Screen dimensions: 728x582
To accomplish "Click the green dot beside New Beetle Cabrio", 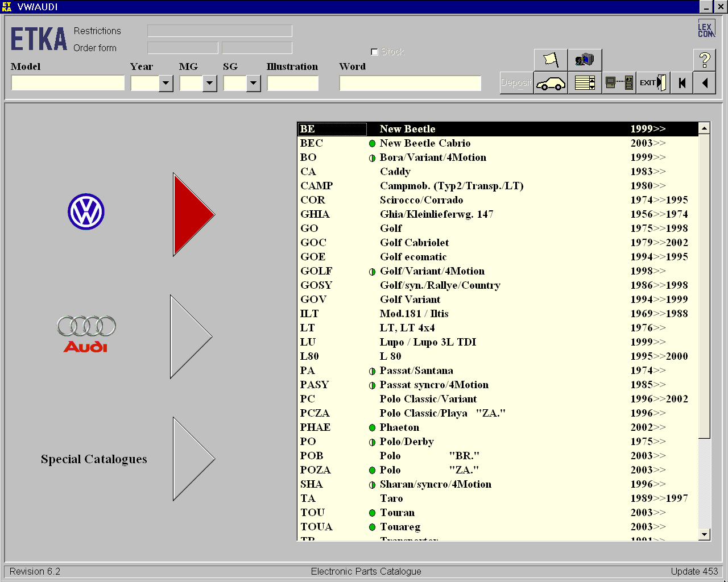I will 372,144.
